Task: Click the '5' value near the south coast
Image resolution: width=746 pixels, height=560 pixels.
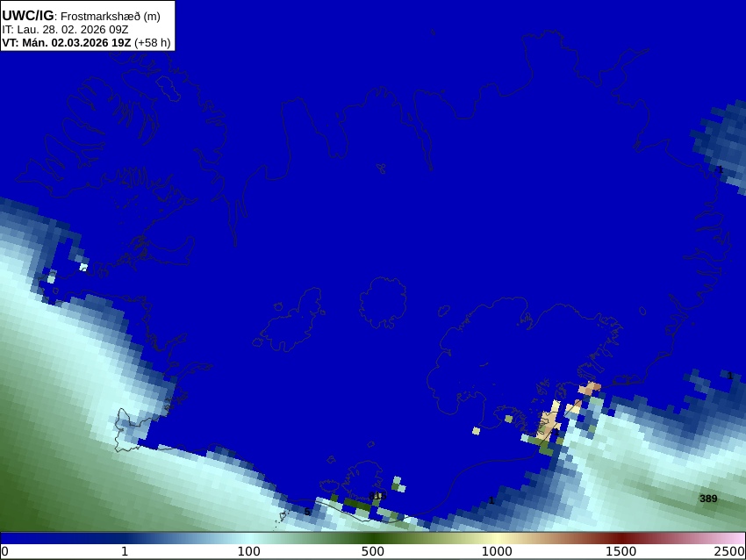Action: point(307,512)
